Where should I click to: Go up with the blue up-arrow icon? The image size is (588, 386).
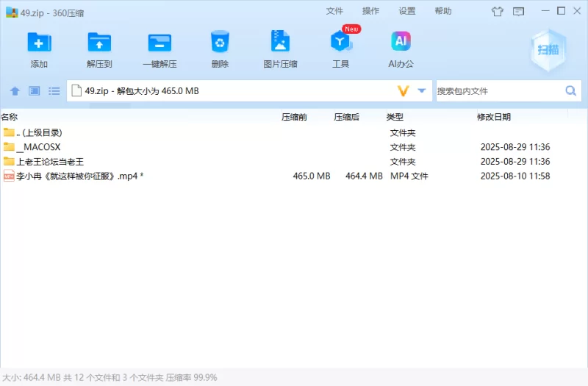15,90
